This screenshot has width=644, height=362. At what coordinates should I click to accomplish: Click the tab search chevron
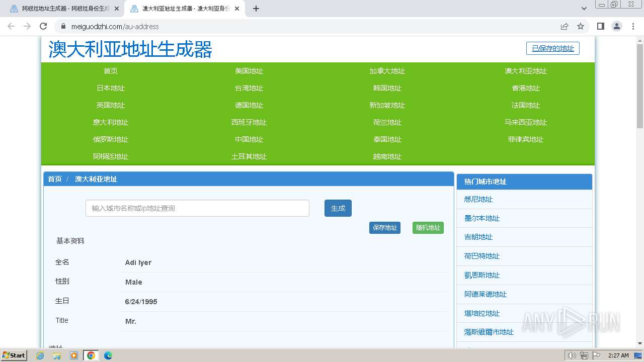(584, 9)
